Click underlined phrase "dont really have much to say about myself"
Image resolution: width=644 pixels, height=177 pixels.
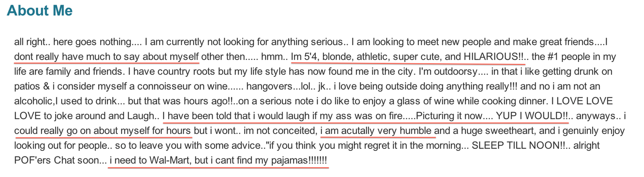click(x=107, y=57)
